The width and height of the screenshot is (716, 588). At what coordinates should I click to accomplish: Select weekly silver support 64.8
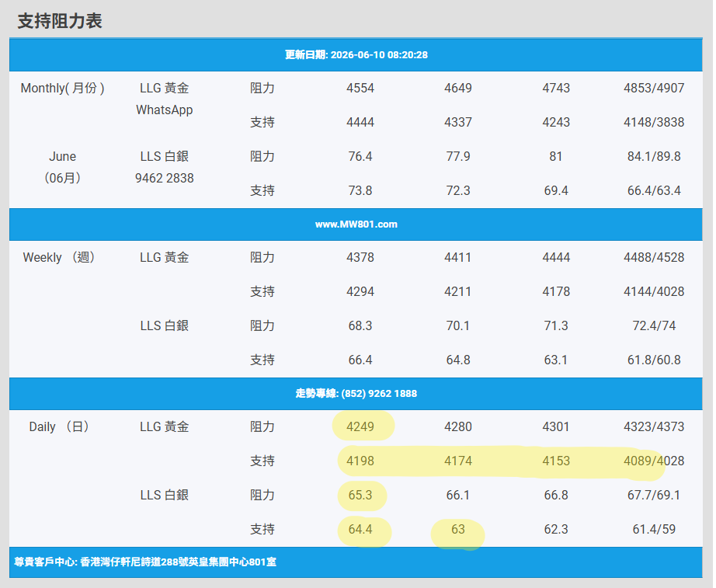(x=458, y=360)
